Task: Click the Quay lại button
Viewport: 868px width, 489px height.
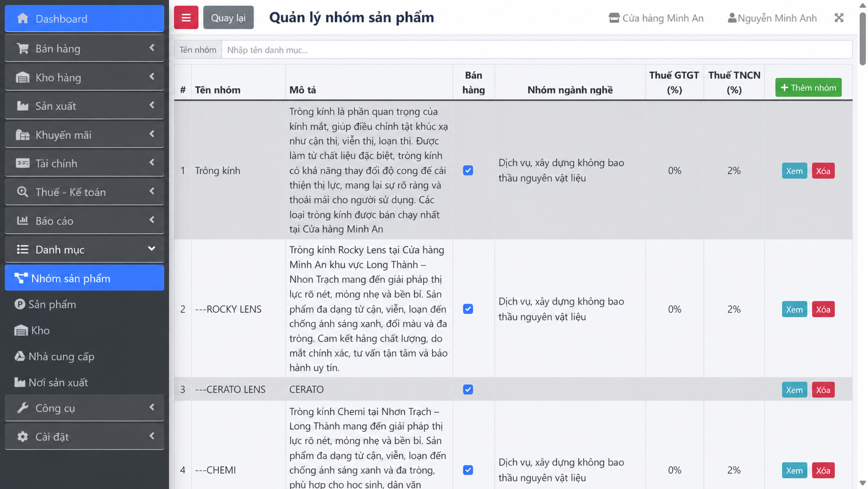Action: coord(228,18)
